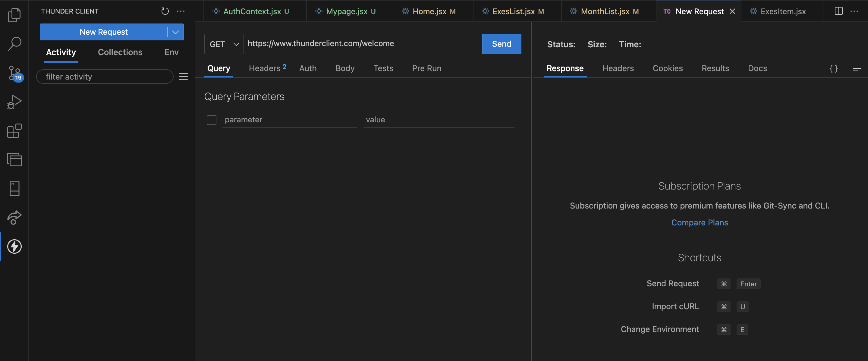This screenshot has height=361, width=868.
Task: Open the Body request tab
Action: [x=345, y=68]
